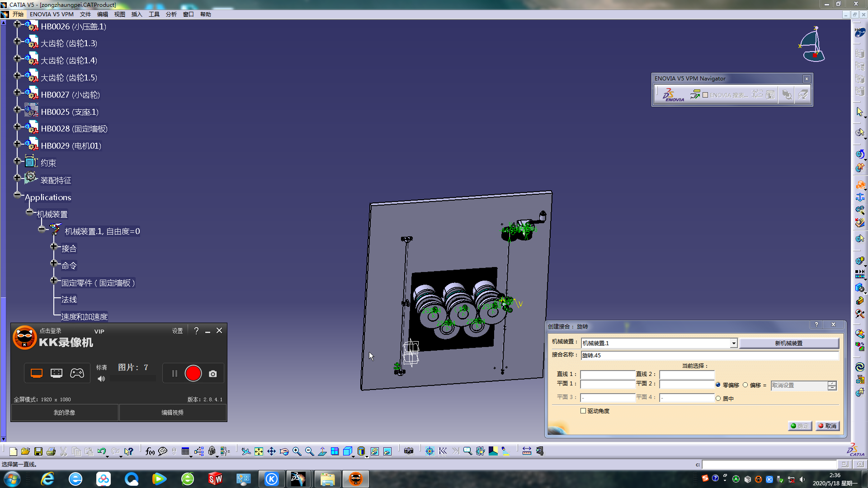
Task: Click the Measure Between icon
Action: pyautogui.click(x=527, y=451)
